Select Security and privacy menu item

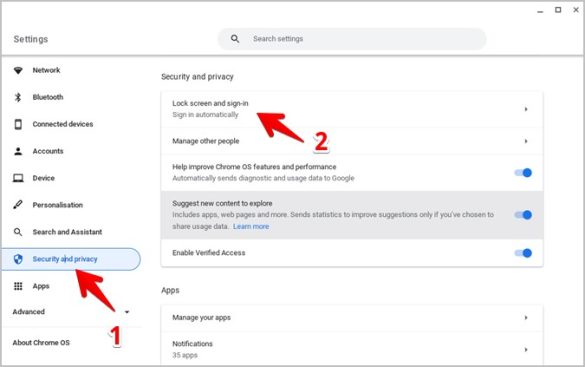tap(71, 259)
